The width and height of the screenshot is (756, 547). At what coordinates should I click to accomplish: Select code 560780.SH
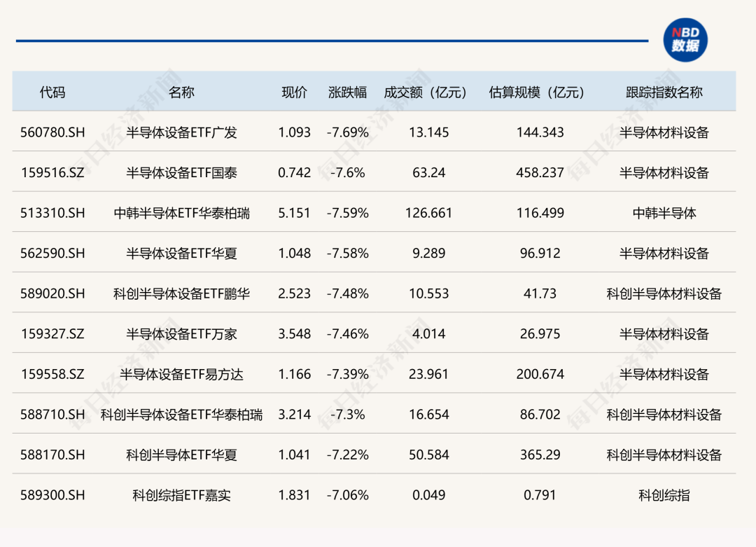click(52, 132)
